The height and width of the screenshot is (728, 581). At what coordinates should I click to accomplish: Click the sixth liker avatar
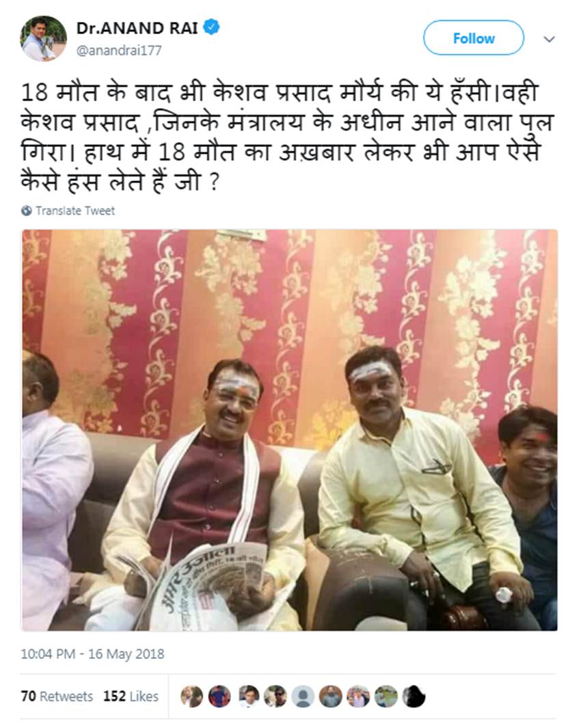[x=331, y=697]
